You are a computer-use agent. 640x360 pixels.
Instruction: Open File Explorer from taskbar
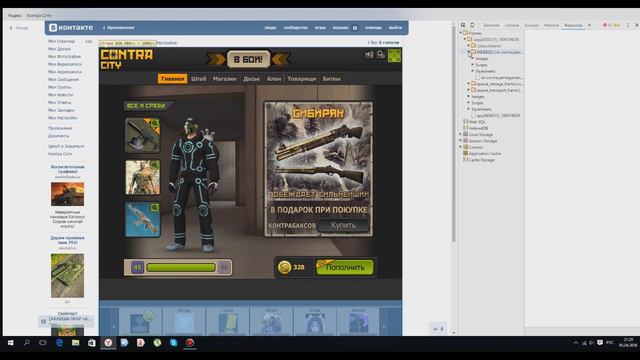pyautogui.click(x=76, y=343)
